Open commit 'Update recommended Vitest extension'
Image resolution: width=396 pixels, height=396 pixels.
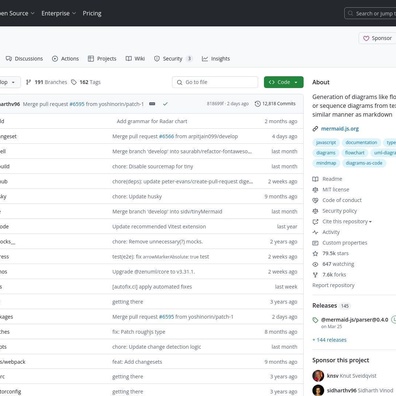[x=159, y=227]
